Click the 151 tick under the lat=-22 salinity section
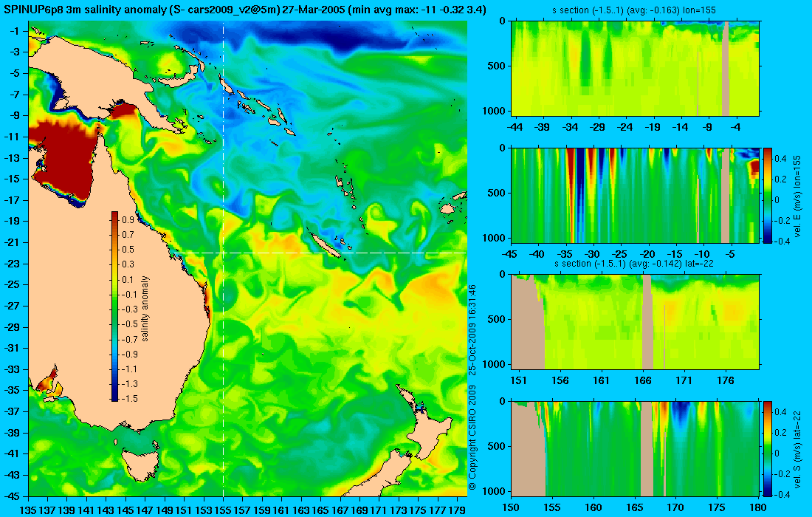Image resolution: width=812 pixels, height=517 pixels. [x=518, y=380]
